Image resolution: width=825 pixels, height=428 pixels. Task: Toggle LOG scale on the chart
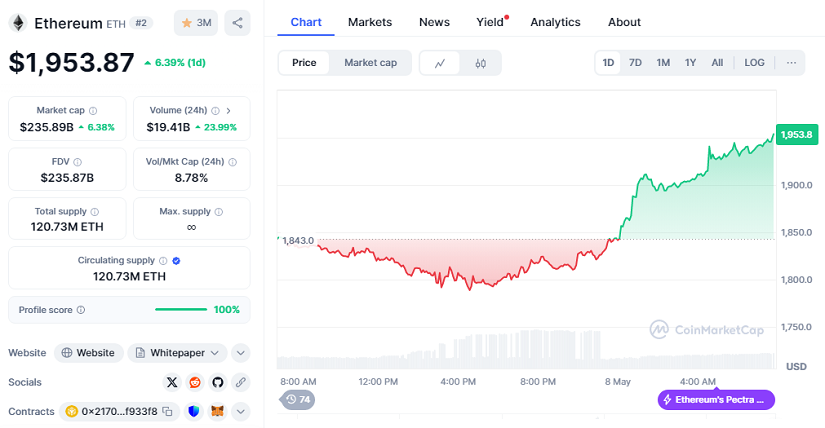[x=754, y=63]
